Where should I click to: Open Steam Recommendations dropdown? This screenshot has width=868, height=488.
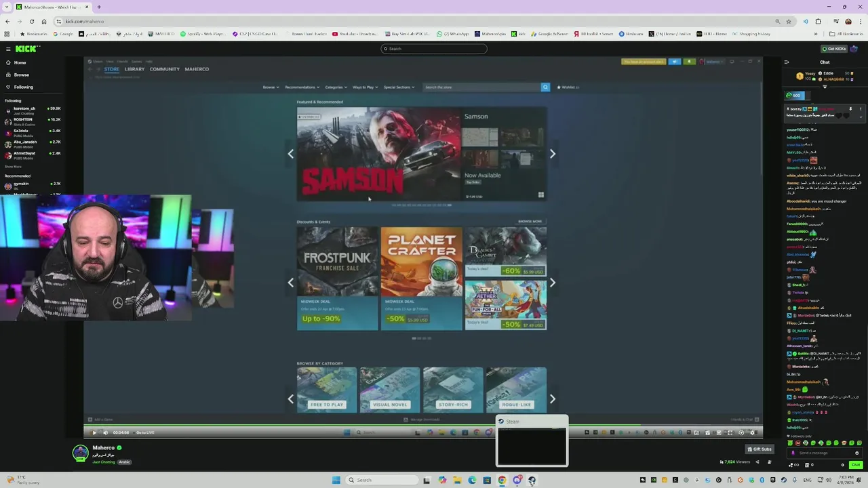[x=302, y=87]
